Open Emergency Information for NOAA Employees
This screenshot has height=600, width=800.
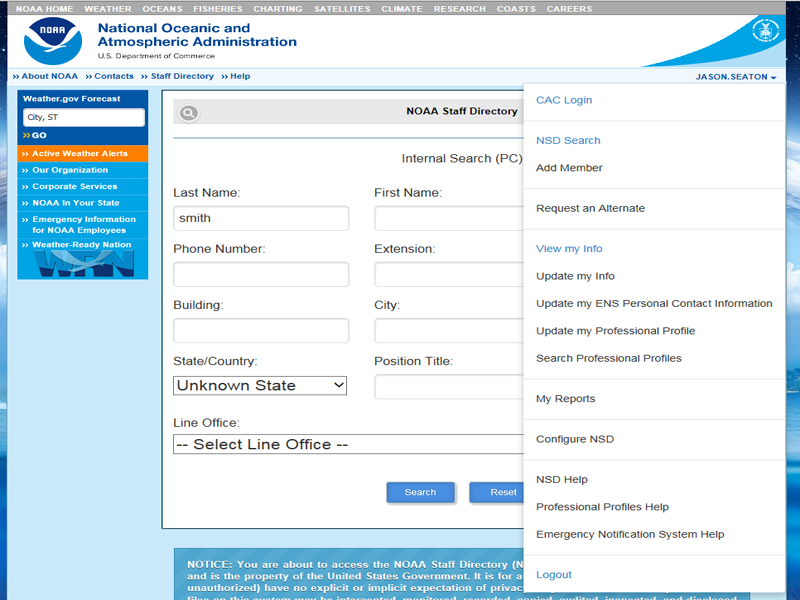pyautogui.click(x=83, y=224)
